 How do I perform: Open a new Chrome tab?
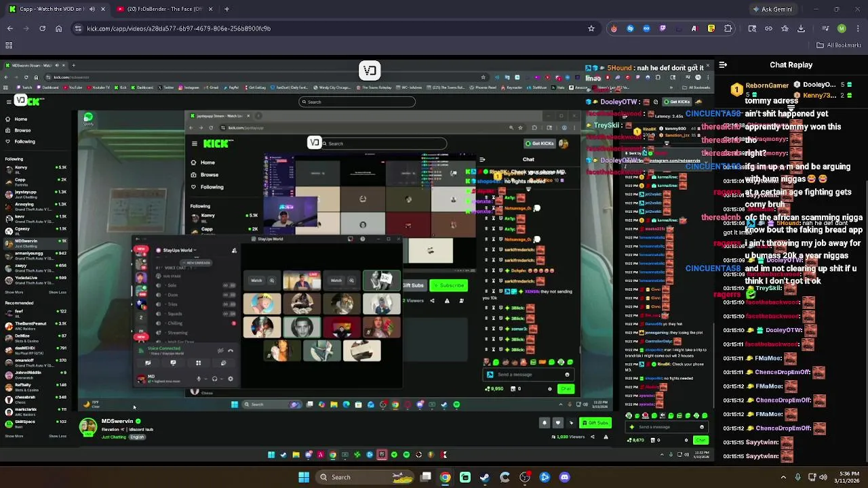[x=226, y=9]
